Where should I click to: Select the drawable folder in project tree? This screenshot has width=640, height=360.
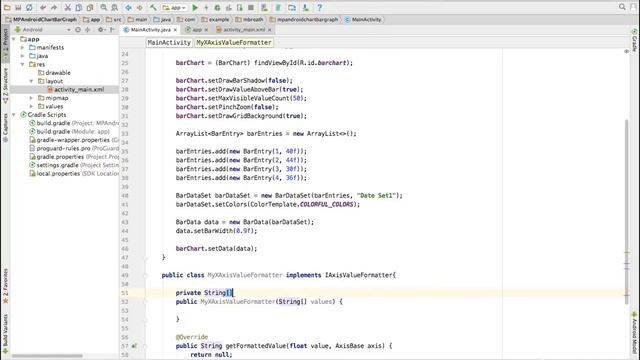click(x=54, y=73)
